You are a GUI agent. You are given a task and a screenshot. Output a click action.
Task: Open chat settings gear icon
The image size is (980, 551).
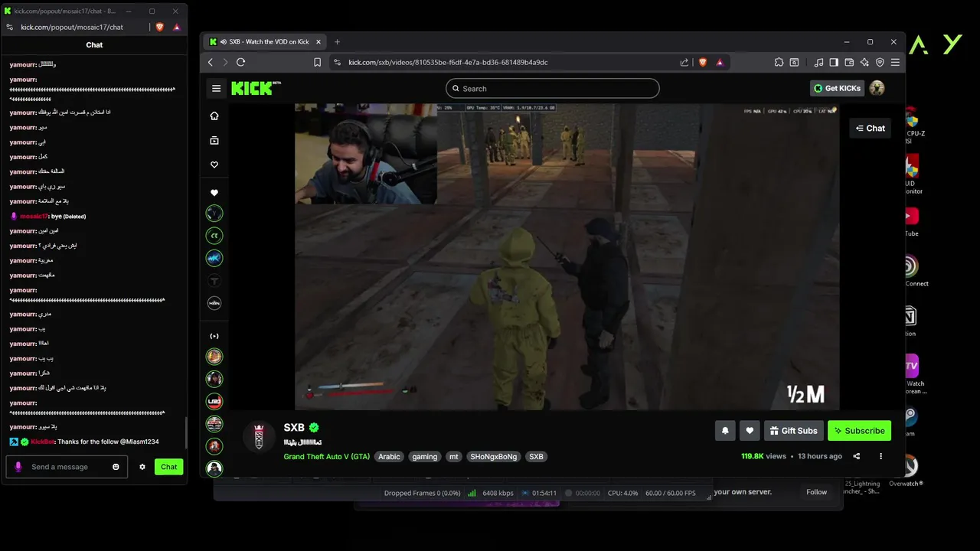point(142,467)
